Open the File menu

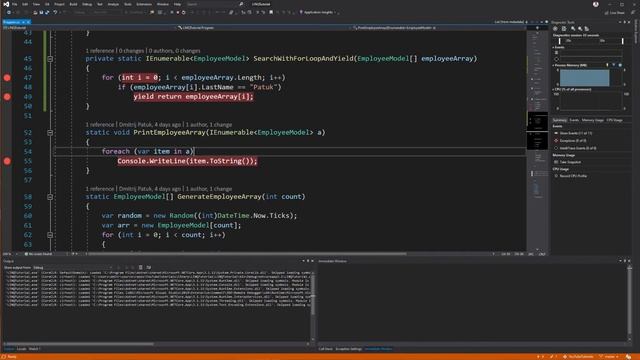click(15, 4)
